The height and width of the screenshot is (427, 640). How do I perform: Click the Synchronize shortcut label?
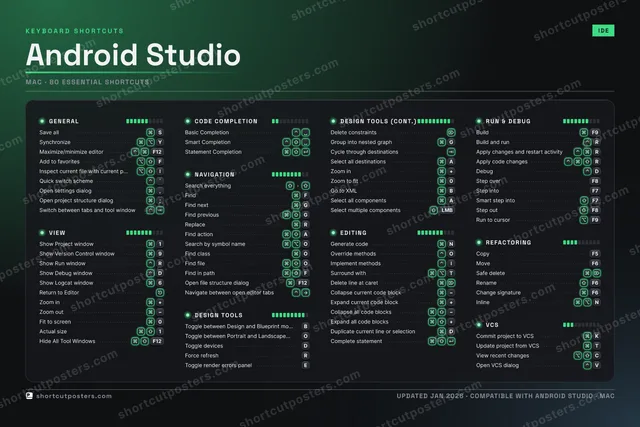[x=55, y=142]
